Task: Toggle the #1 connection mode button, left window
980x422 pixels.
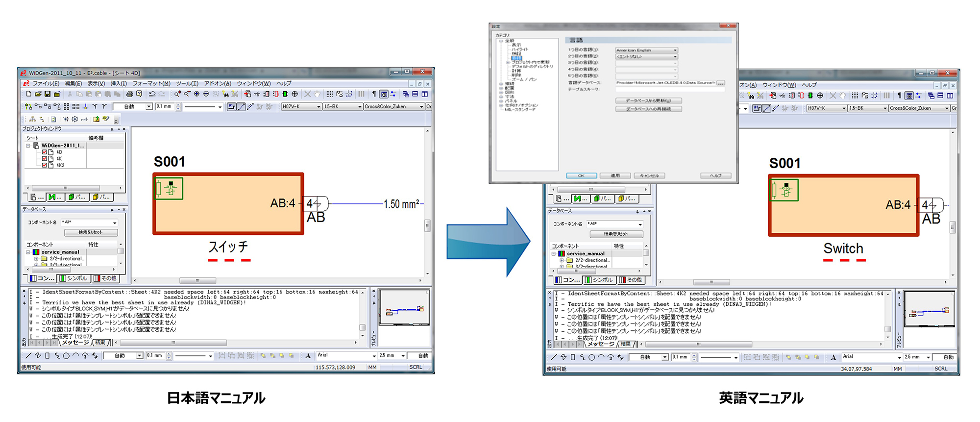Action: [231, 106]
